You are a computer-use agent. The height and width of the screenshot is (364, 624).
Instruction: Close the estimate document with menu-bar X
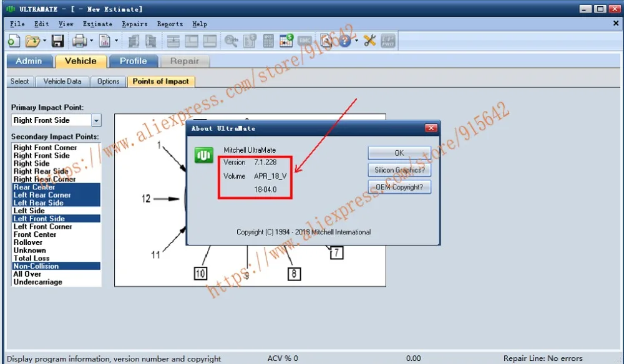pyautogui.click(x=616, y=24)
